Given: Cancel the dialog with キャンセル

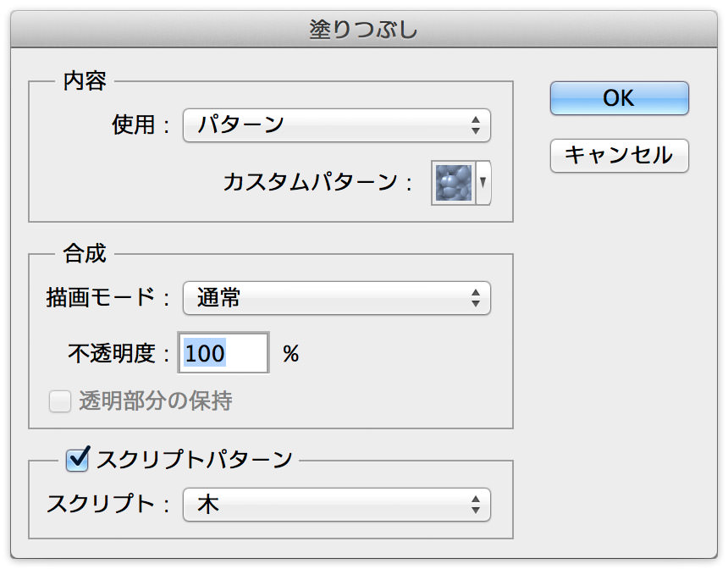Looking at the screenshot, I should (x=620, y=155).
